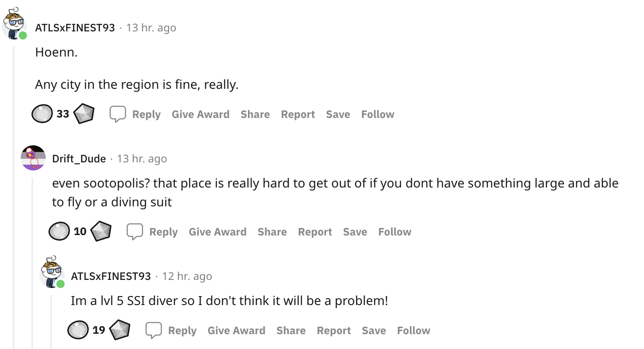The image size is (644, 349).
Task: Click reply speech bubble on Hoenn comment
Action: tap(117, 114)
